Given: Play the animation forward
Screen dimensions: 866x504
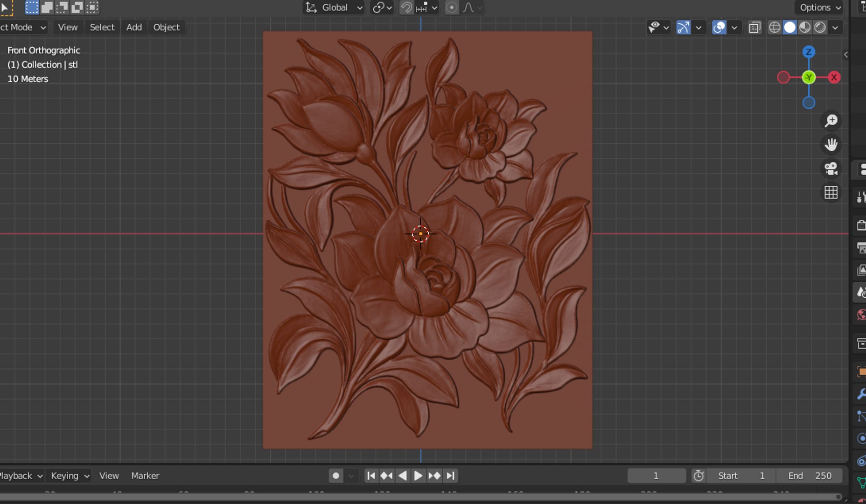Looking at the screenshot, I should click(x=419, y=476).
